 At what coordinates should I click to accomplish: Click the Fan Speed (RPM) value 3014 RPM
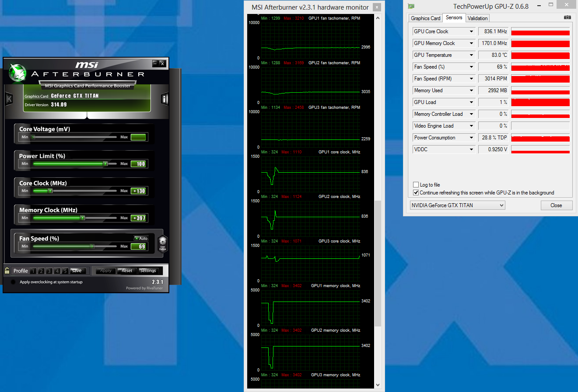point(494,79)
